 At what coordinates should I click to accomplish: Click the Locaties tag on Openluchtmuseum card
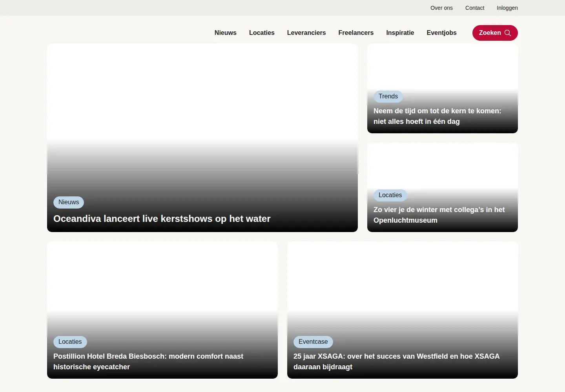[x=390, y=195]
